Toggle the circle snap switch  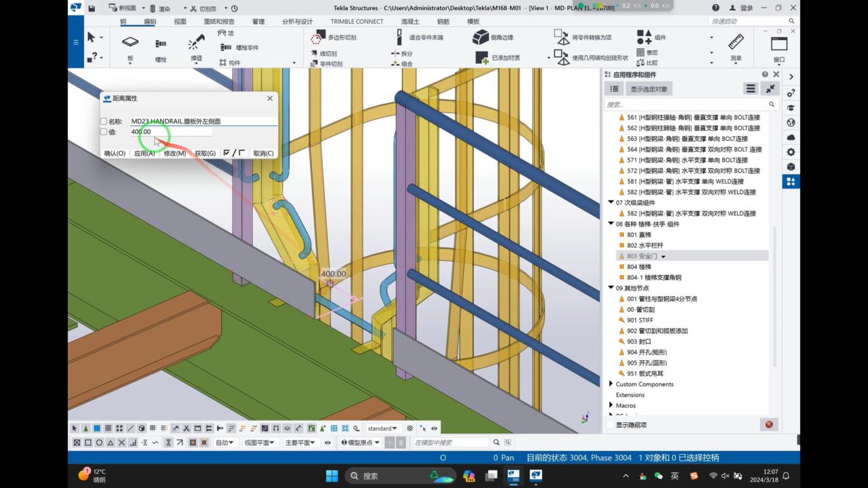pyautogui.click(x=99, y=443)
